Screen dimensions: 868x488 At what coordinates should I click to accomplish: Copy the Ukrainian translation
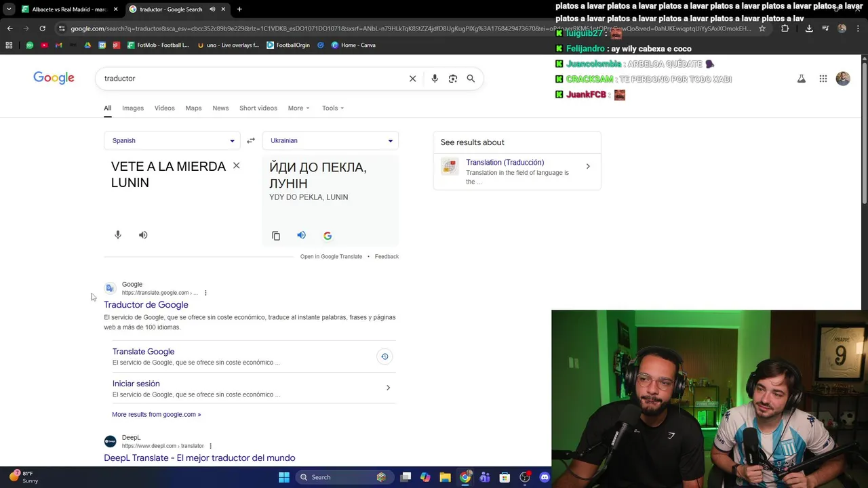coord(276,236)
